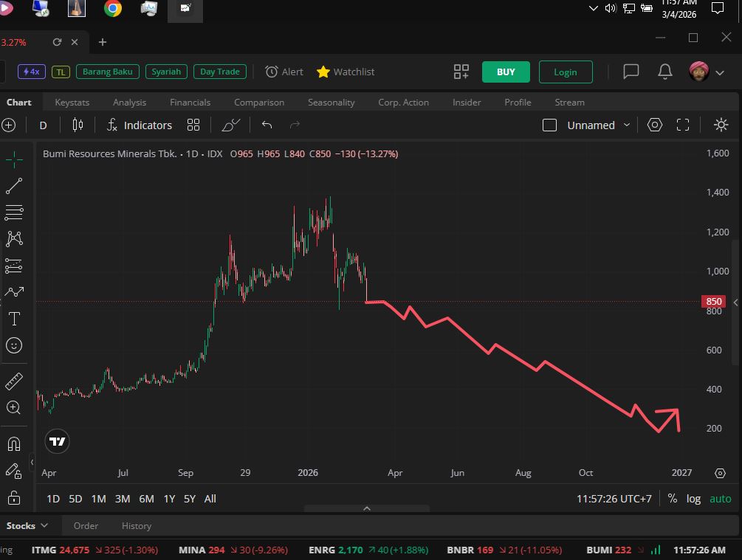Select the Text annotation tool
The image size is (742, 560).
click(x=14, y=319)
